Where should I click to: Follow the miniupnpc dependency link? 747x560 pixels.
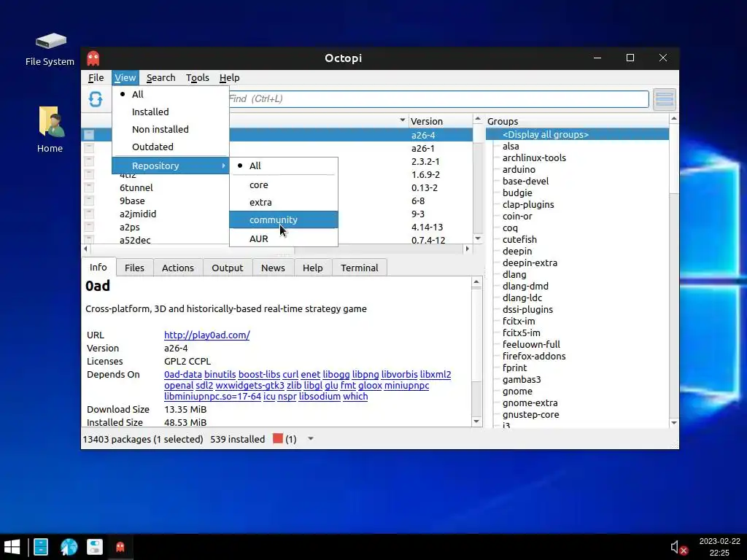406,385
